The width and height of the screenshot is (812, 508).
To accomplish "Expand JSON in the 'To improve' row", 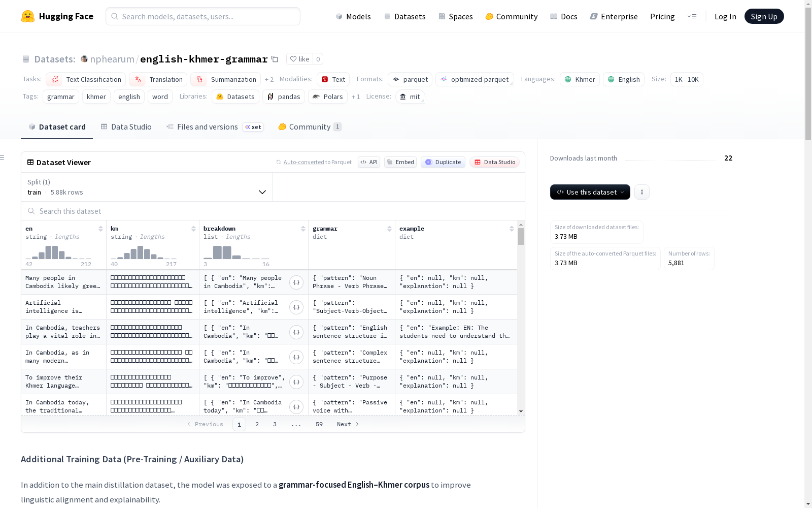I will click(296, 382).
